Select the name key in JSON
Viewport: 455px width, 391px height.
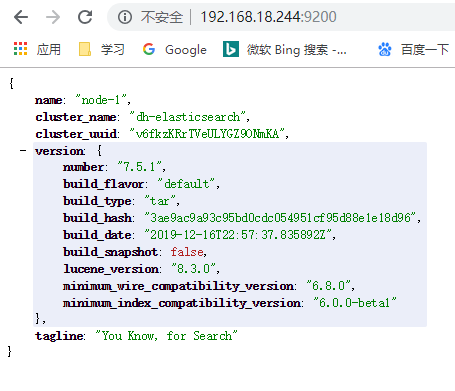[49, 100]
